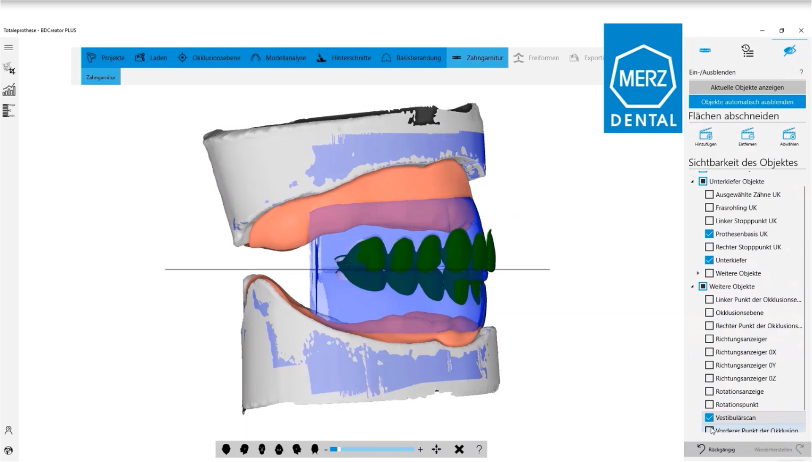Click the Abwählen surface icon
The height and width of the screenshot is (462, 812).
pos(790,134)
